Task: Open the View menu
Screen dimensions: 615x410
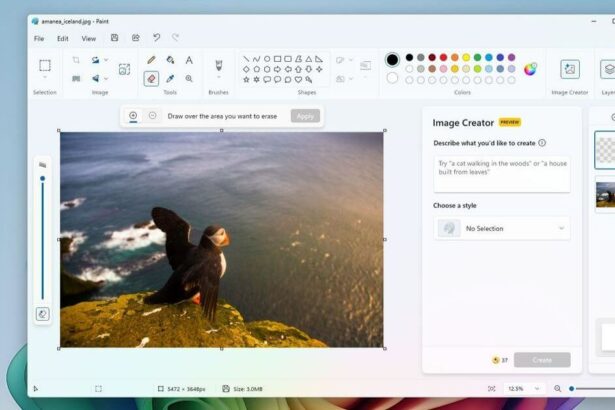Action: 89,38
